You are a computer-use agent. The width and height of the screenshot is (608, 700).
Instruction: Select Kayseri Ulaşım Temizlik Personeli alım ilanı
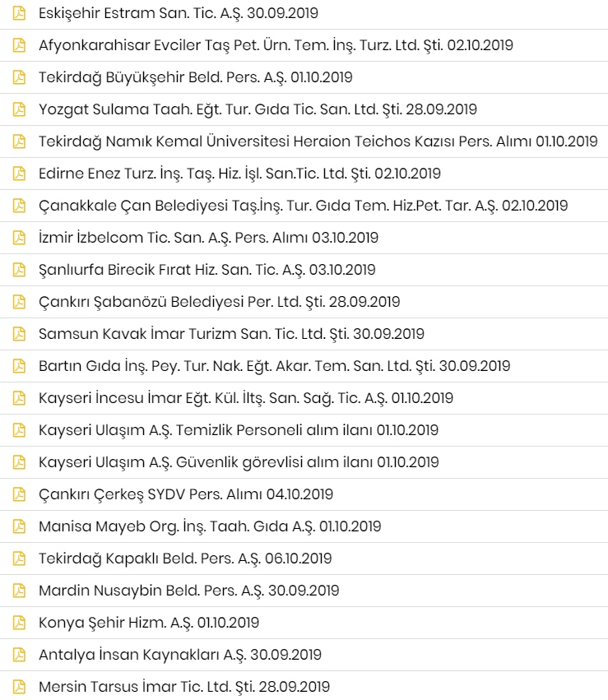coord(239,430)
